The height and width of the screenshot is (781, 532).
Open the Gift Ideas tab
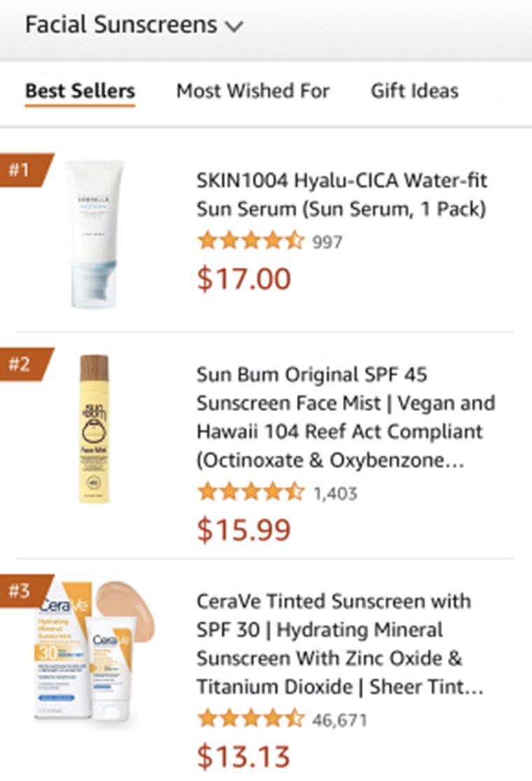[414, 90]
